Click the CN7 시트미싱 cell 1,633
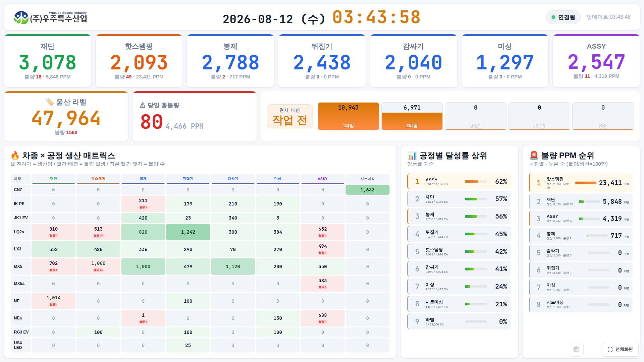Screen dimensions: 644x362 coord(367,190)
